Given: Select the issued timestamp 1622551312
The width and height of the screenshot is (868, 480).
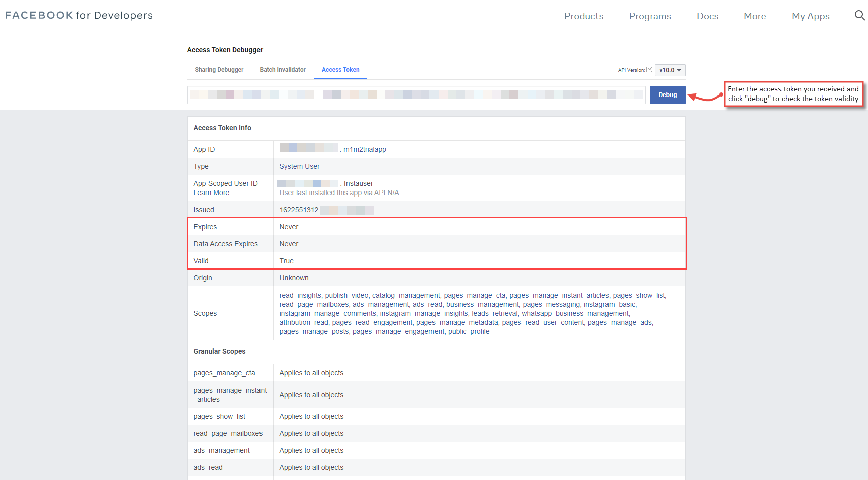Looking at the screenshot, I should 299,210.
